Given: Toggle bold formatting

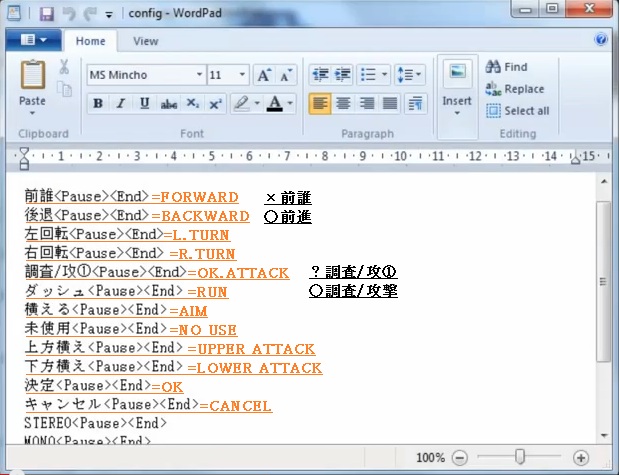Looking at the screenshot, I should 98,104.
